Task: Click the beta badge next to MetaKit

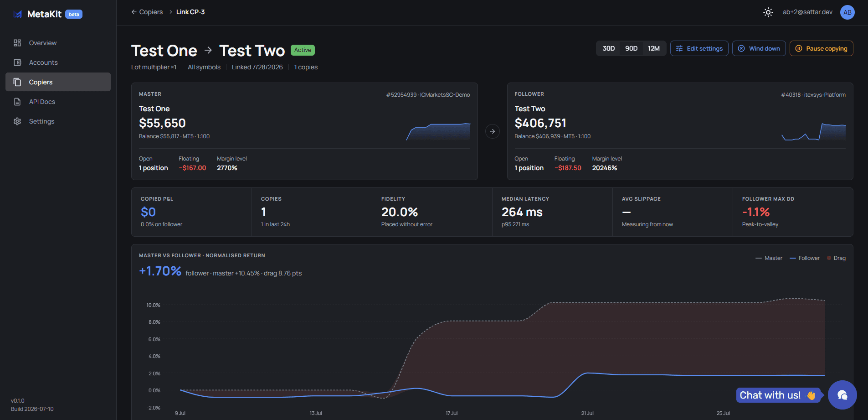Action: pyautogui.click(x=74, y=14)
